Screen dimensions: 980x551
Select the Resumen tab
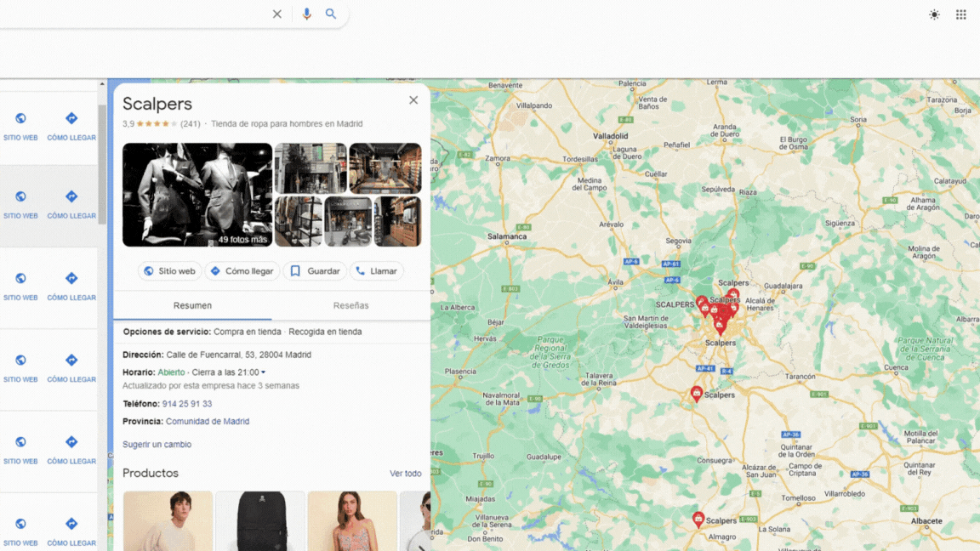192,305
